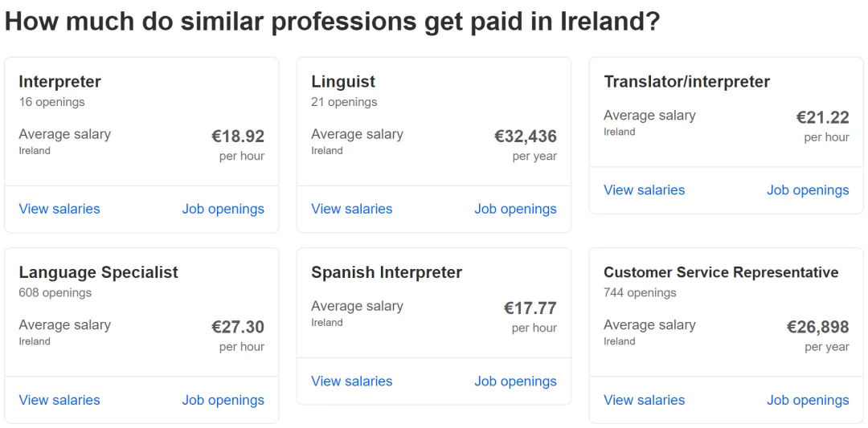Image resolution: width=868 pixels, height=428 pixels.
Task: Click the Interpreter card title
Action: tap(60, 82)
